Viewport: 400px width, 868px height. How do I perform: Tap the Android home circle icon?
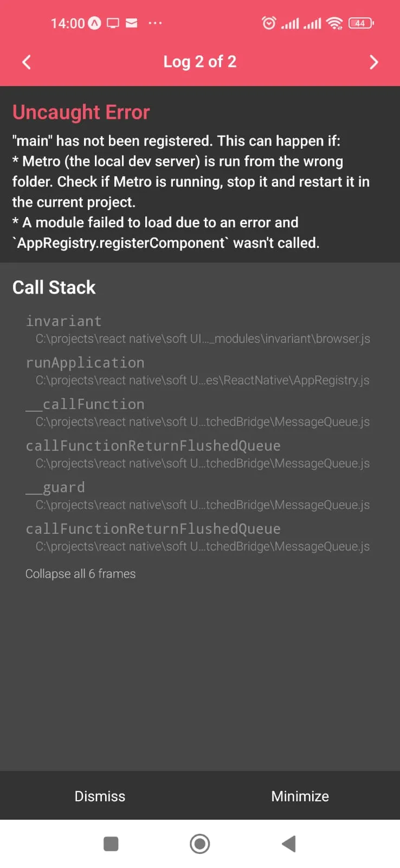pos(200,844)
